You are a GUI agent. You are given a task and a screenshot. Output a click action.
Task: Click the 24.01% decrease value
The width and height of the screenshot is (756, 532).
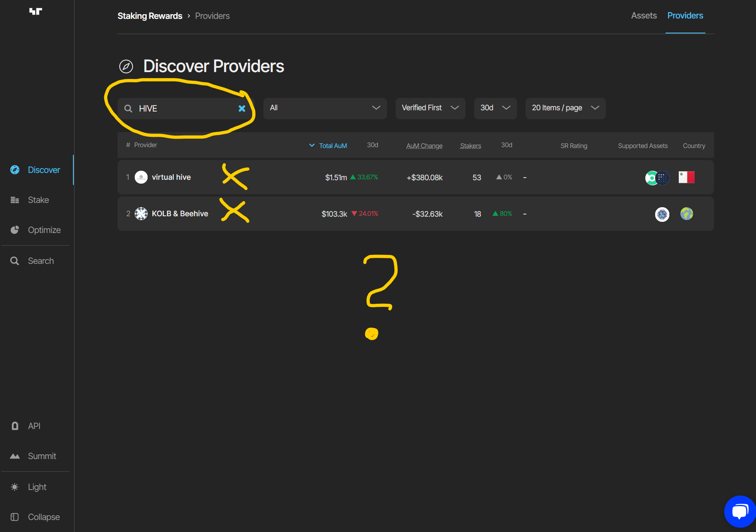coord(369,214)
